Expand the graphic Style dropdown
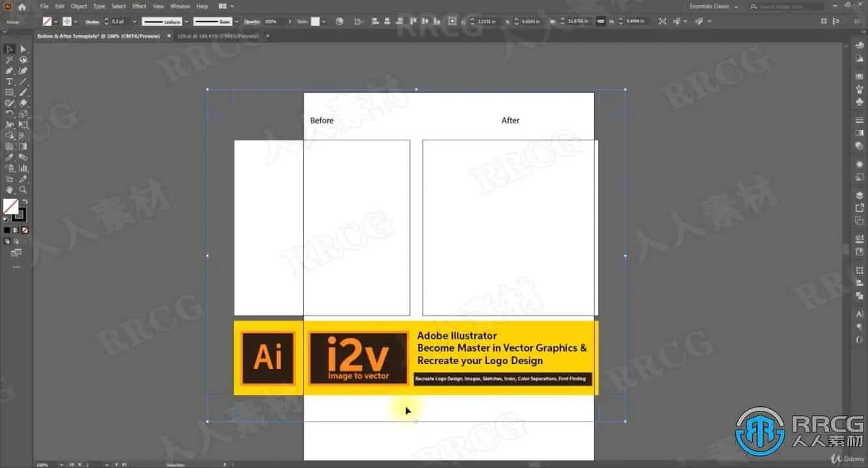 tap(325, 21)
